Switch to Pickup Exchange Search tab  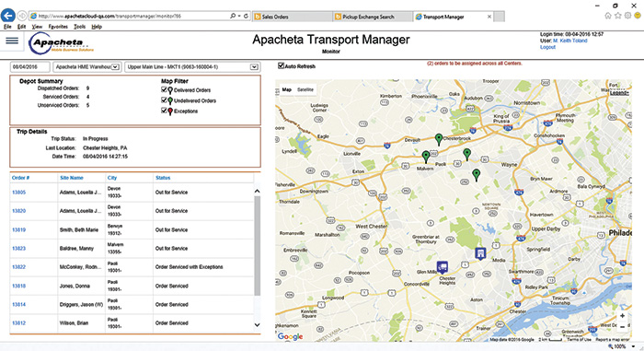(x=373, y=17)
